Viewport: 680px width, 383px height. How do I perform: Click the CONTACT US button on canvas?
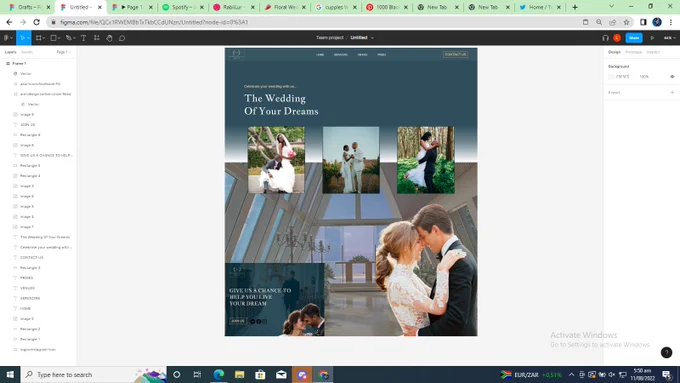click(455, 55)
